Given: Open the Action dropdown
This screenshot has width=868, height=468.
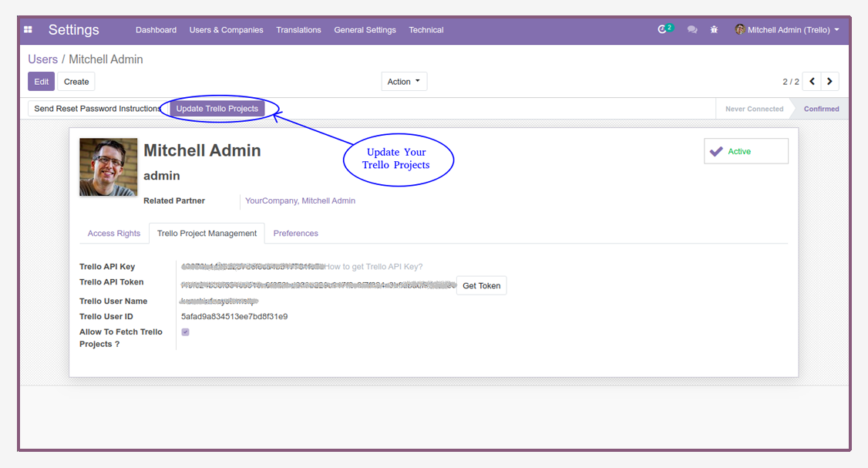Looking at the screenshot, I should 404,82.
